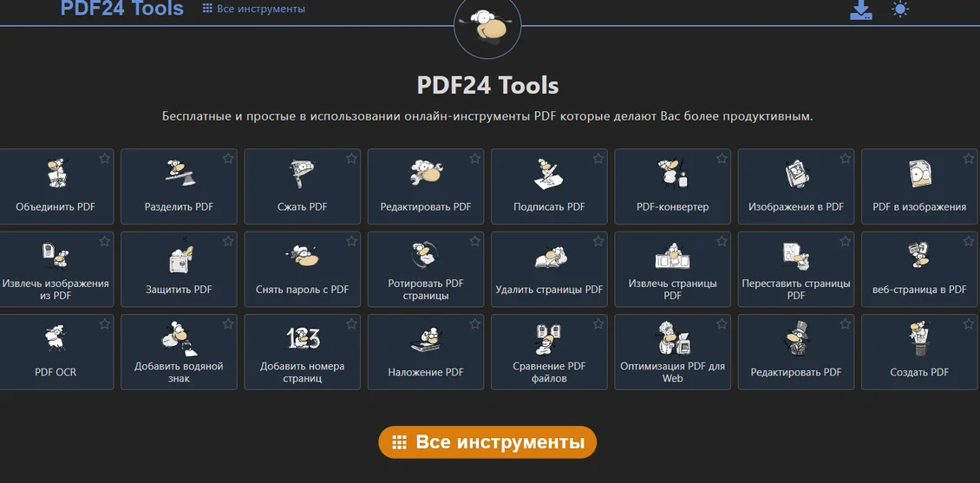Star the PDF OCR card
Viewport: 980px width, 483px height.
[x=104, y=323]
